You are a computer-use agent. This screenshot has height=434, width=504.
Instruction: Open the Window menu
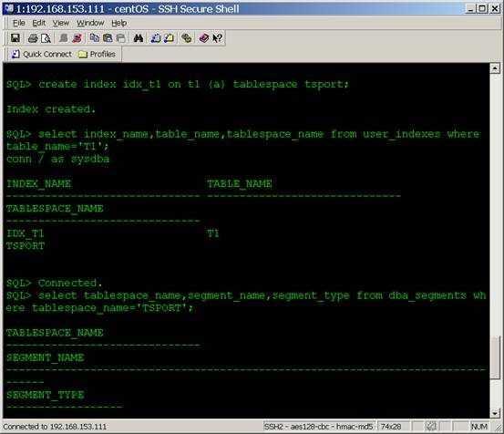pos(90,23)
